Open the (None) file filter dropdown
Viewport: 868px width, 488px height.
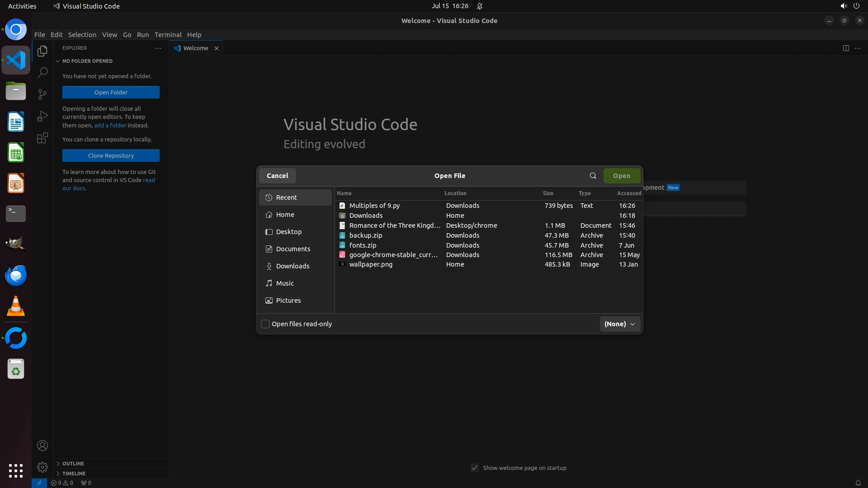tap(620, 324)
